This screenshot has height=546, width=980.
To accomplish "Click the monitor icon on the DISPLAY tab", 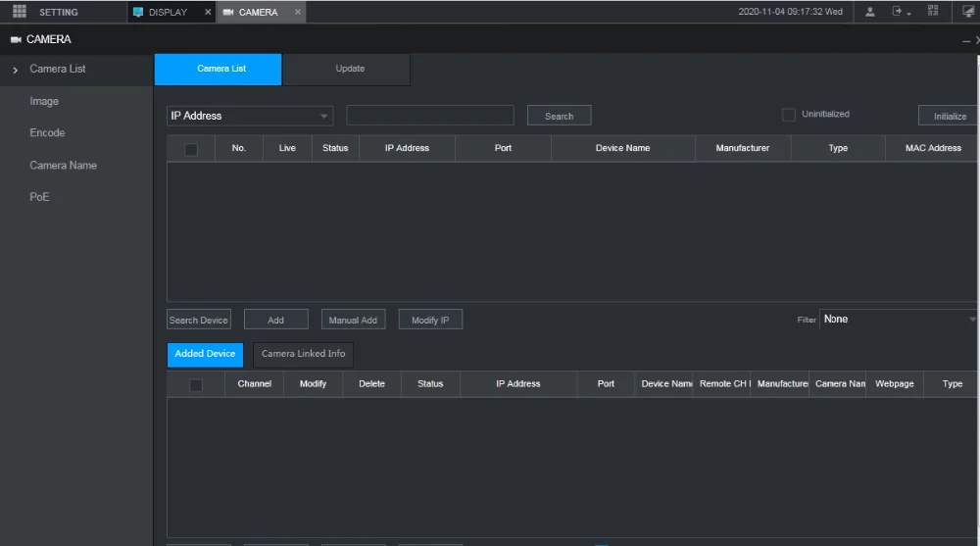I will pyautogui.click(x=138, y=13).
